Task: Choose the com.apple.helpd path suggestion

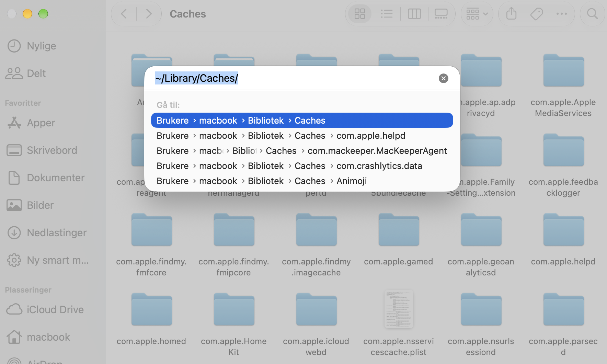Action: (302, 136)
